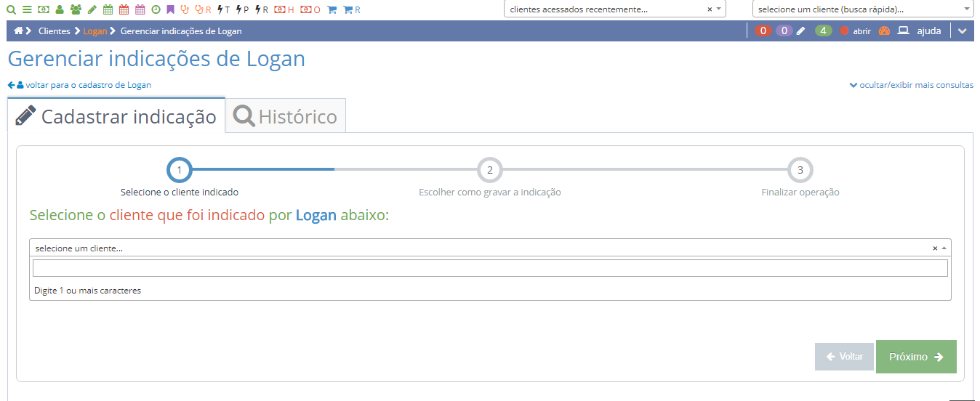
Task: Click the red badge showing 0
Action: click(x=763, y=31)
